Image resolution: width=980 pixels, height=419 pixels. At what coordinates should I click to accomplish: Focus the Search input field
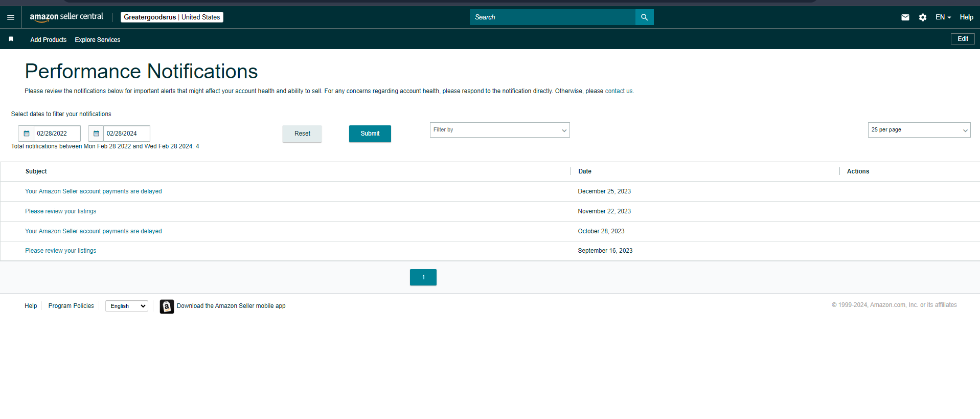552,17
